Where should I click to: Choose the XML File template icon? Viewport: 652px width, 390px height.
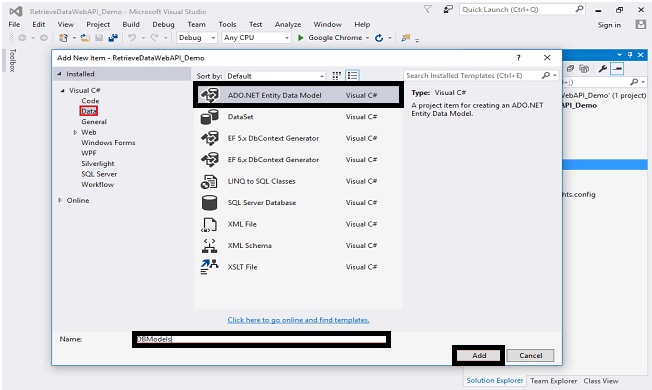coord(209,225)
